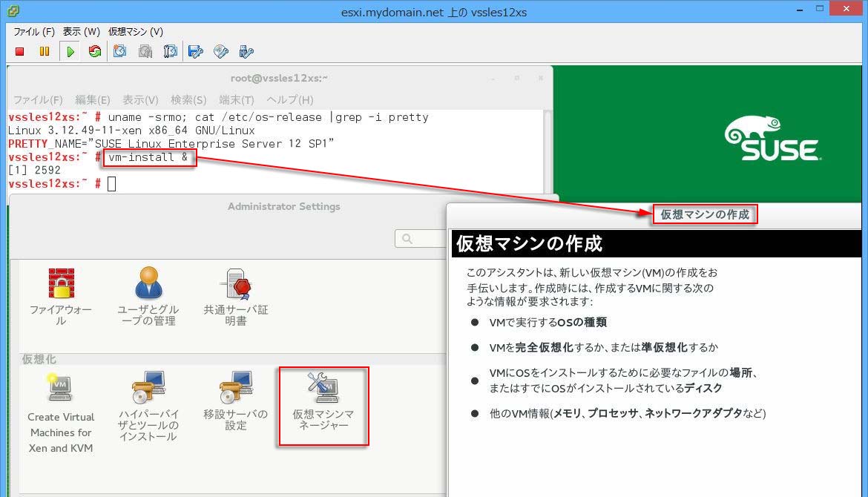Open ファイル (F) menu in the console window

click(34, 32)
